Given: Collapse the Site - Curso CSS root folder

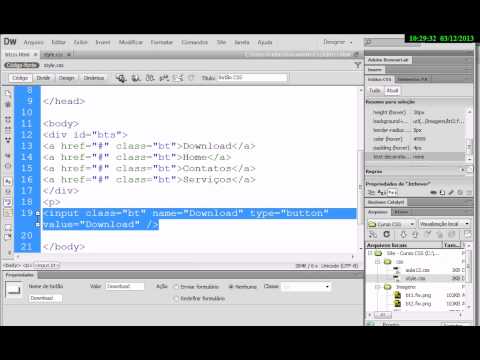Looking at the screenshot, I should pyautogui.click(x=370, y=253).
